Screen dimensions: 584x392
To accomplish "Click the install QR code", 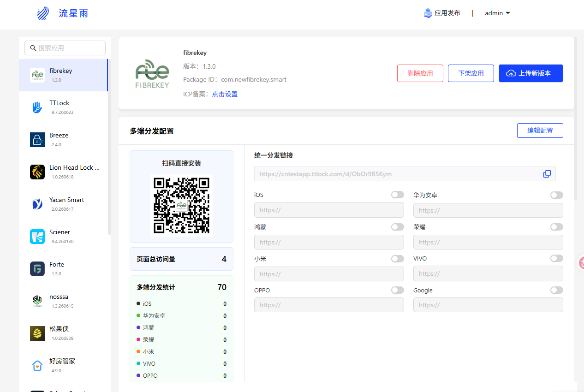I will (x=182, y=206).
